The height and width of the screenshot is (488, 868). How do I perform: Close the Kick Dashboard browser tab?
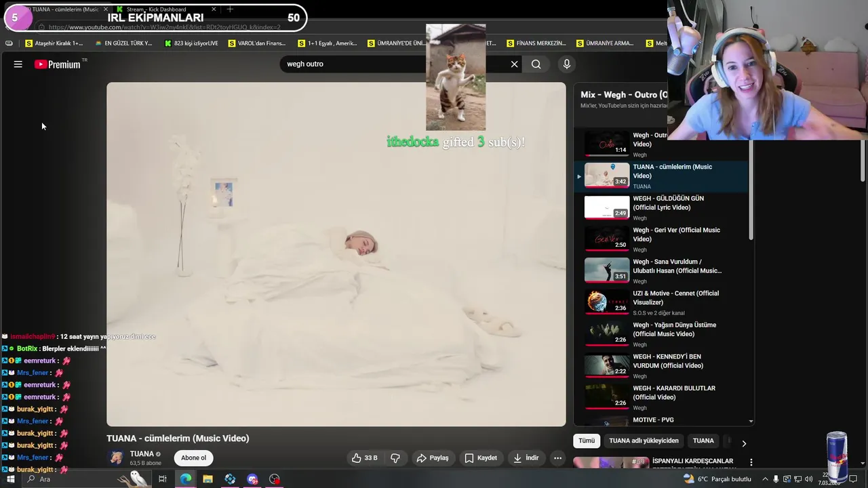point(214,9)
